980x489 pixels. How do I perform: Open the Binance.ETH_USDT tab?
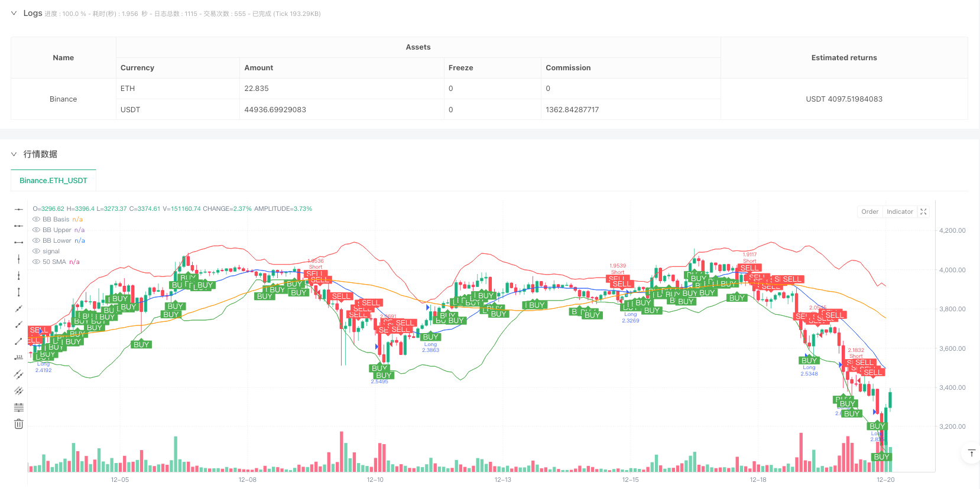[53, 181]
